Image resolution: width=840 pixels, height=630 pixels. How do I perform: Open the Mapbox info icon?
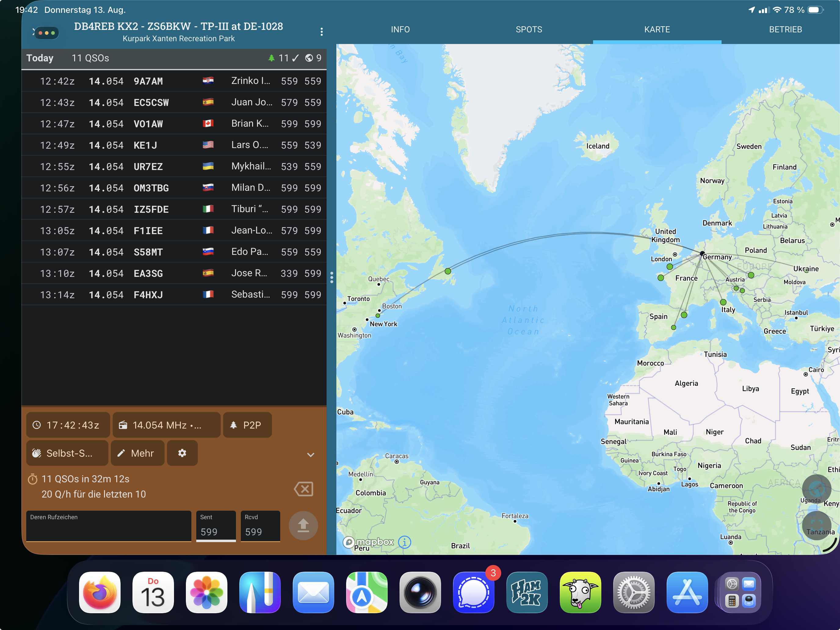[x=404, y=542]
